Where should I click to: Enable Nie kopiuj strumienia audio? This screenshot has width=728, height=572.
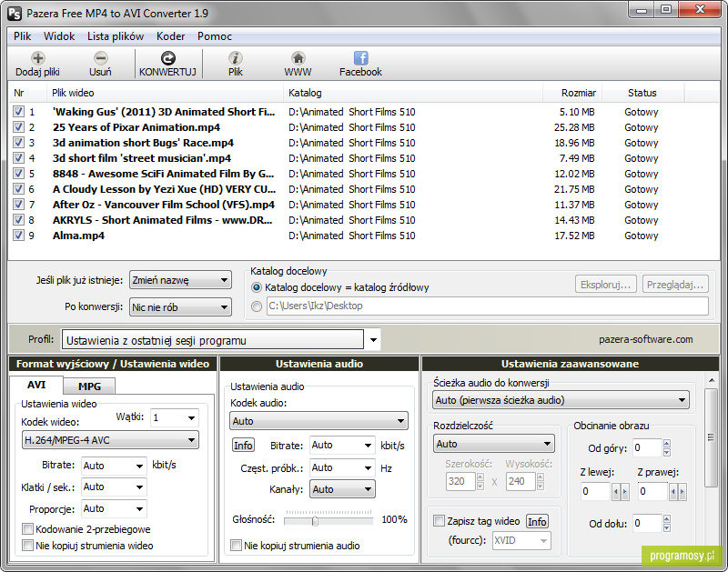[x=237, y=546]
